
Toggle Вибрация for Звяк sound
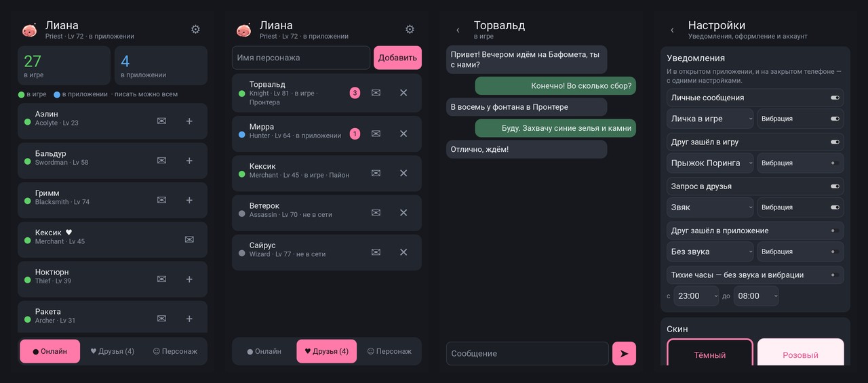pos(835,207)
